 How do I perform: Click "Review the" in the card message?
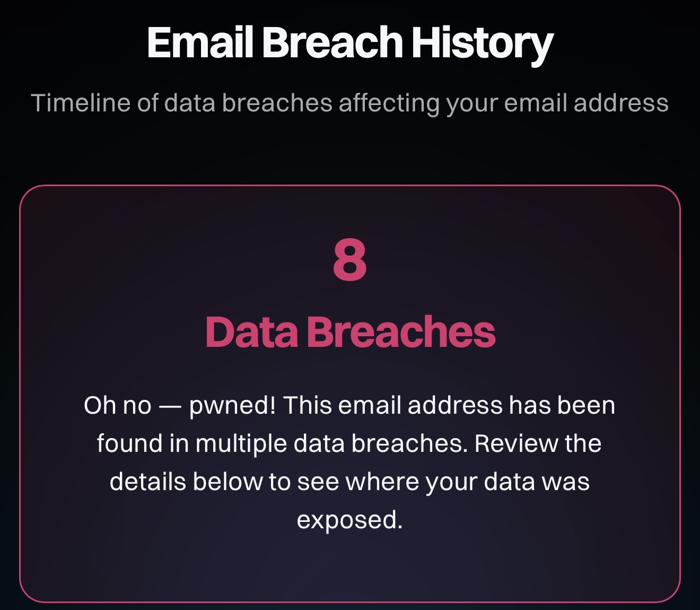point(538,444)
